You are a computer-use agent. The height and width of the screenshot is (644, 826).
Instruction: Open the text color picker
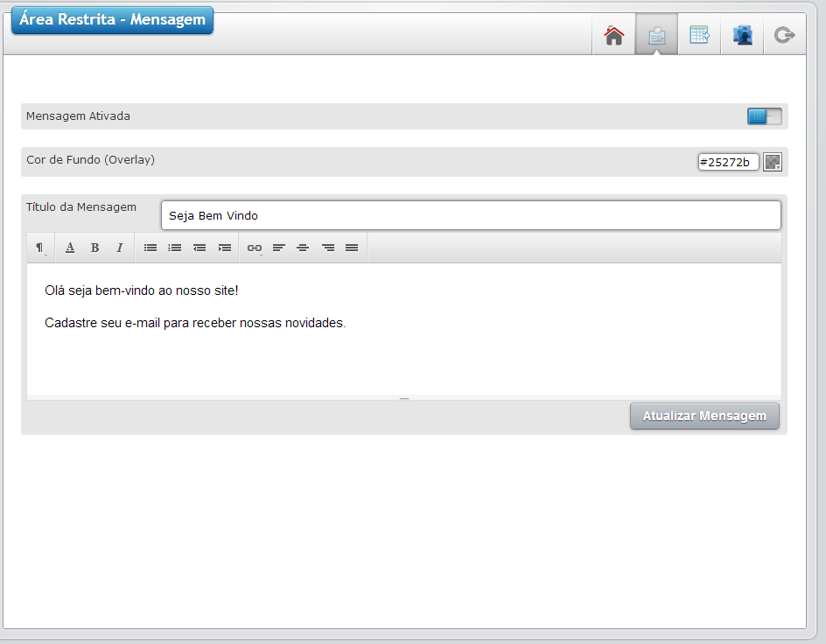tap(70, 248)
